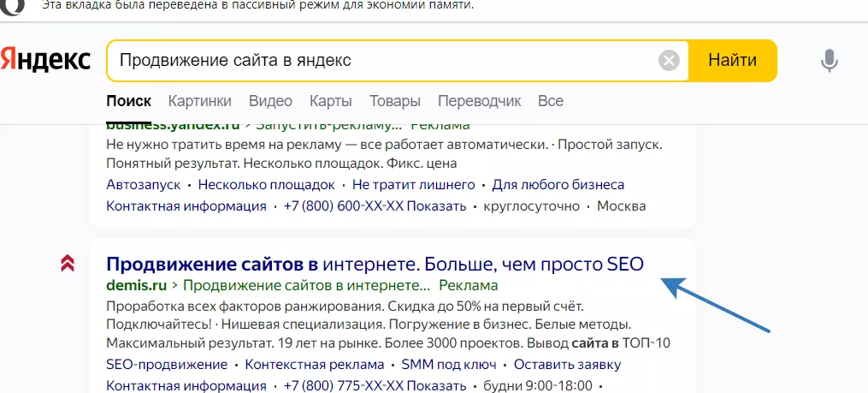
Task: Show the +7 (800) 600 phone number
Action: 375,206
